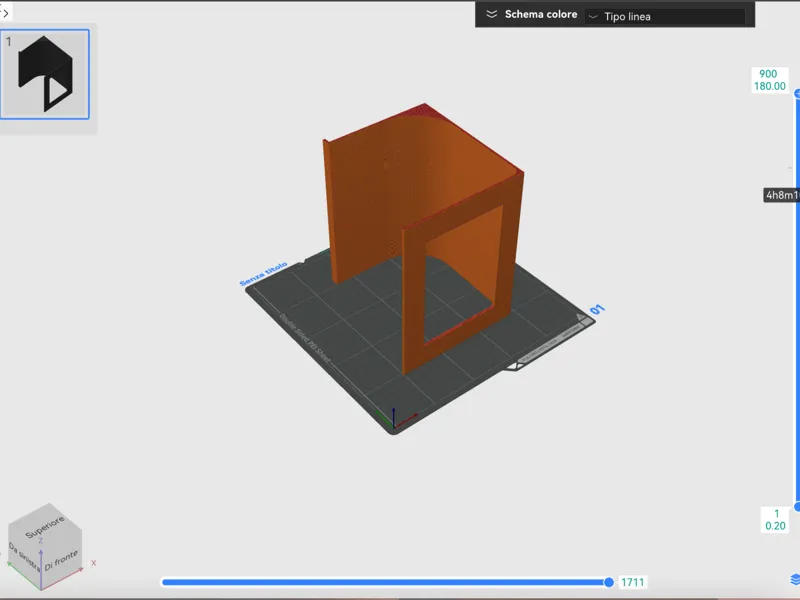
Task: Open the Tipo linea dropdown
Action: 665,16
